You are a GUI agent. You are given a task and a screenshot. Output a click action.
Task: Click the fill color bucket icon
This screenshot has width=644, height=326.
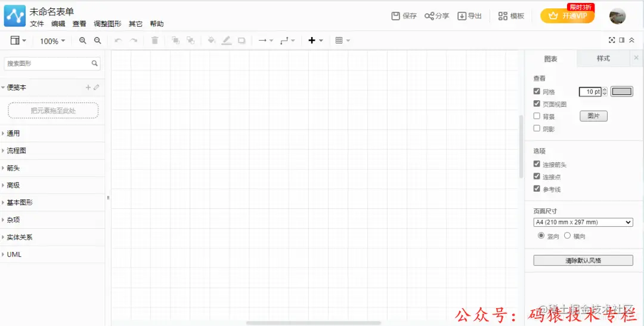(x=212, y=40)
